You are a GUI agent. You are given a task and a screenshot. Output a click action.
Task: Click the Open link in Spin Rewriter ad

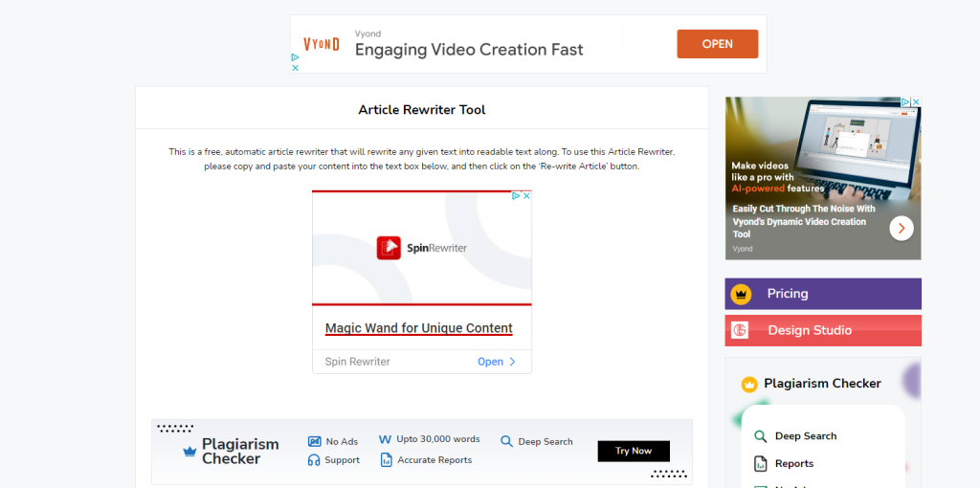490,362
